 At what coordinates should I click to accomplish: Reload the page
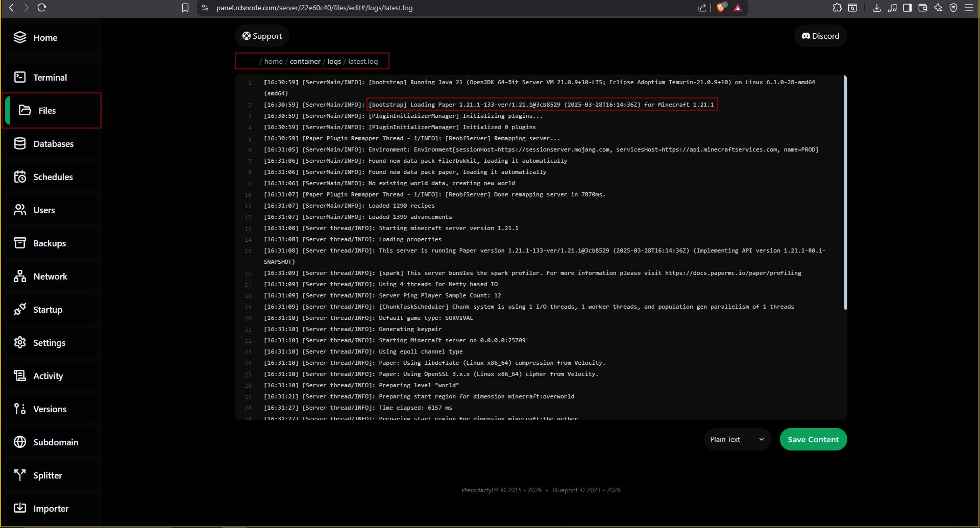pos(42,8)
